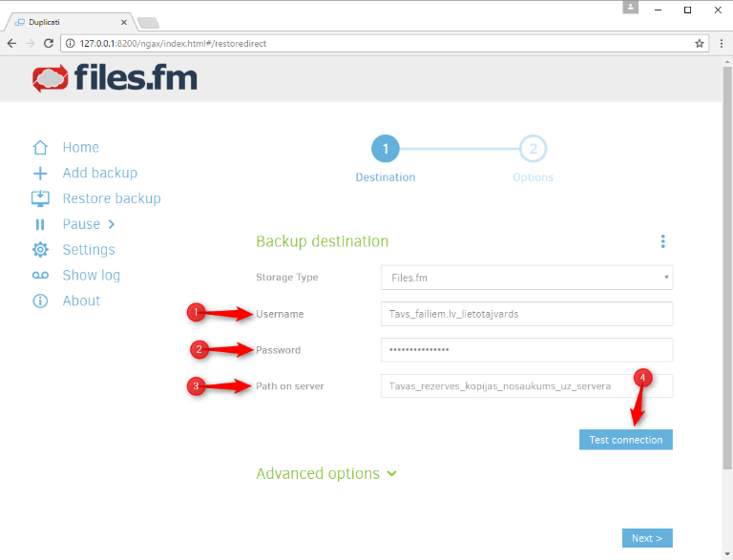Click the About info icon

point(40,301)
